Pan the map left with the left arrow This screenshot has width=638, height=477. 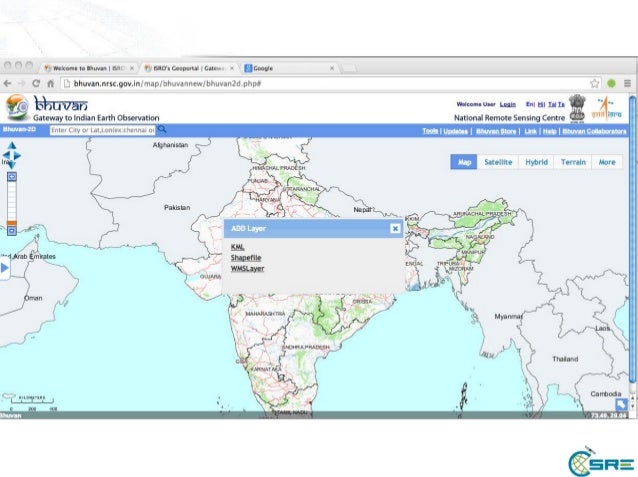(x=6, y=155)
